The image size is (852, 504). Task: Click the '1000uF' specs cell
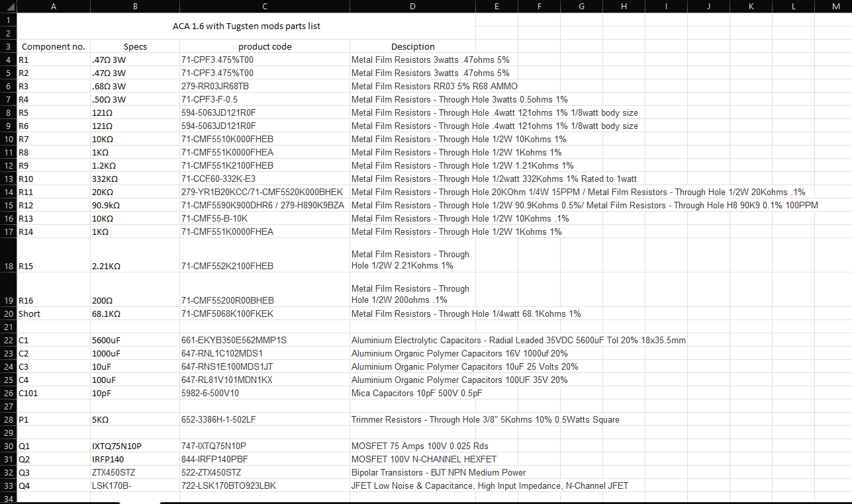tap(135, 353)
